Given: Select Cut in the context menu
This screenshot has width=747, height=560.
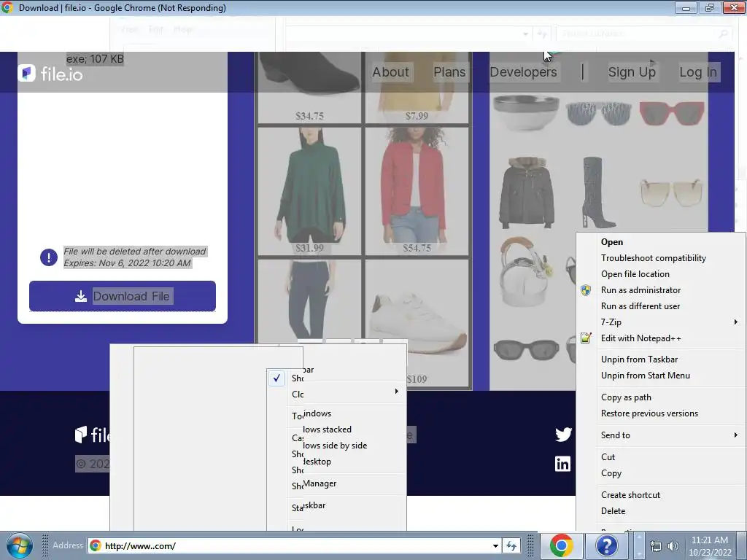Looking at the screenshot, I should (x=608, y=457).
